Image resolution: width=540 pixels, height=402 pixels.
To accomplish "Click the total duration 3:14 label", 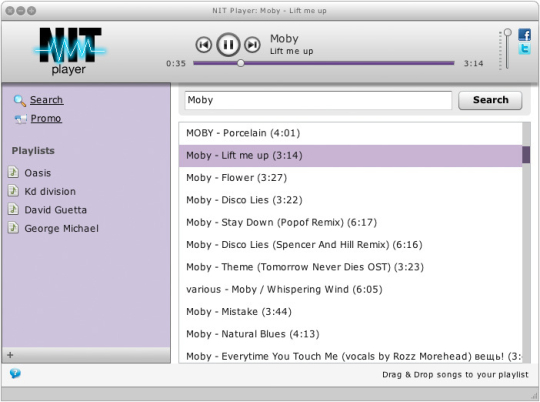I will pos(473,63).
